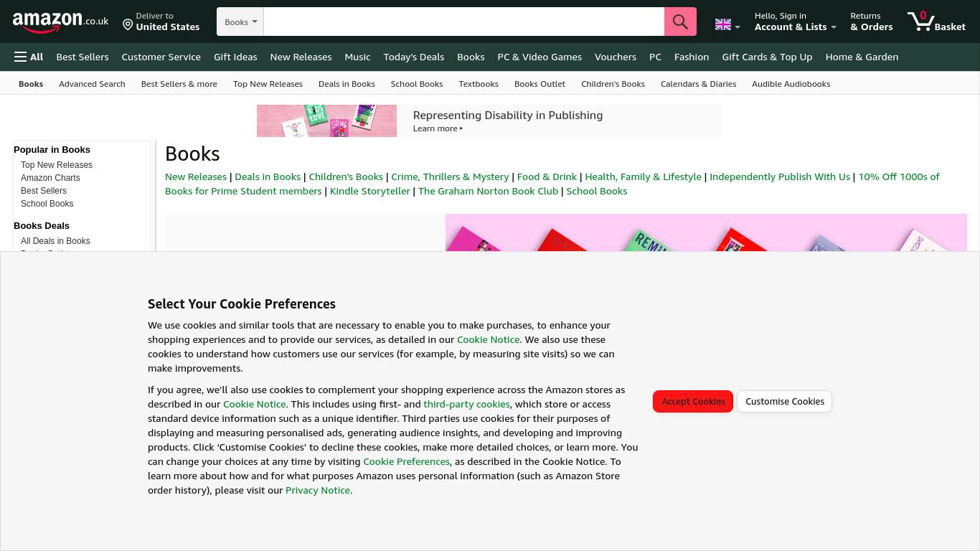Screen dimensions: 980x551
Task: Open The Graham Norton Book Club
Action: click(488, 191)
